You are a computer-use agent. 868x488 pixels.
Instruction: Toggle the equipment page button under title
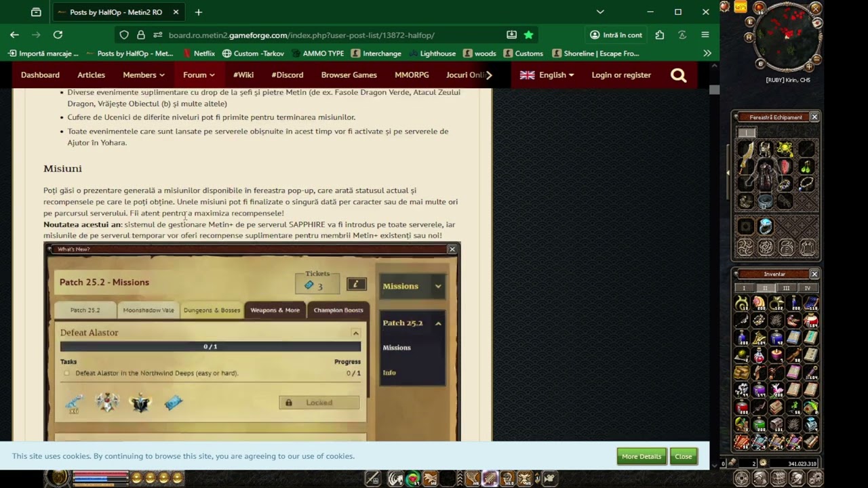click(x=746, y=132)
